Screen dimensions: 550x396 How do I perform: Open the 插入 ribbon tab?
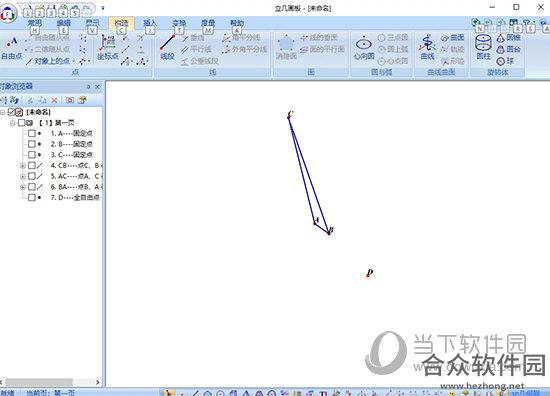(150, 23)
